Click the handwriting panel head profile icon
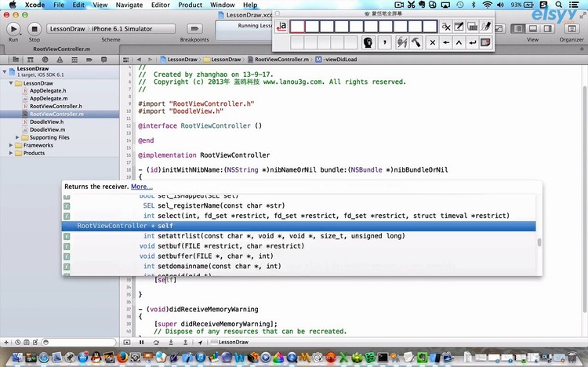The image size is (588, 367). [368, 42]
